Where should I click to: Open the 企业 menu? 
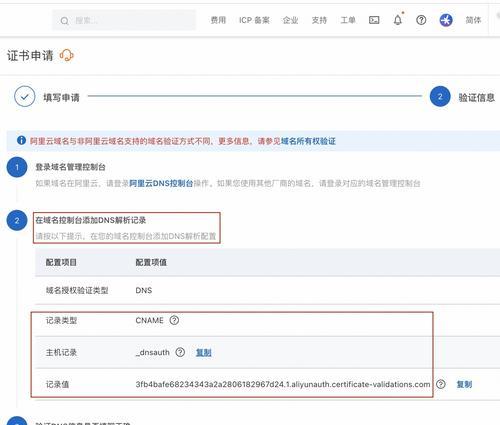point(290,20)
